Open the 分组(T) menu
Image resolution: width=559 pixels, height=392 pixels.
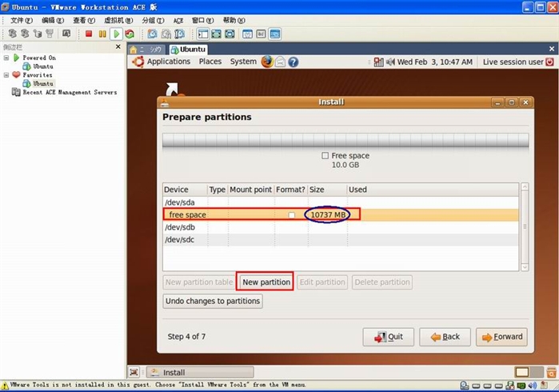153,20
